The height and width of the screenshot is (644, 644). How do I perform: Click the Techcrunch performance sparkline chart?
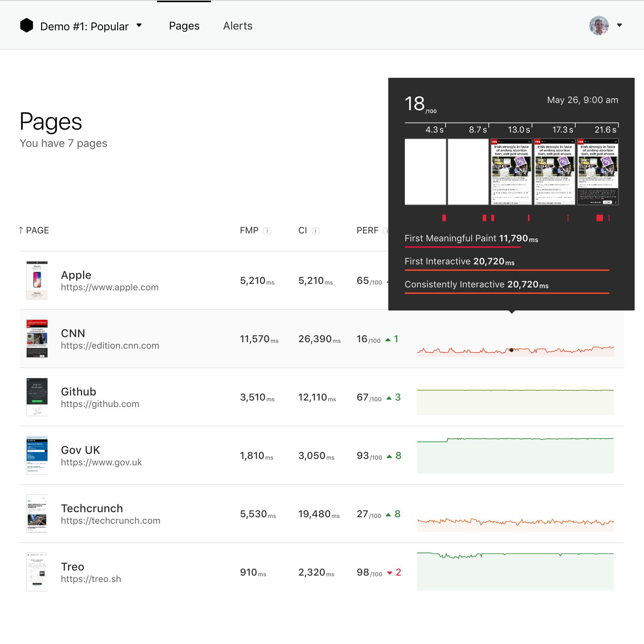tap(515, 524)
